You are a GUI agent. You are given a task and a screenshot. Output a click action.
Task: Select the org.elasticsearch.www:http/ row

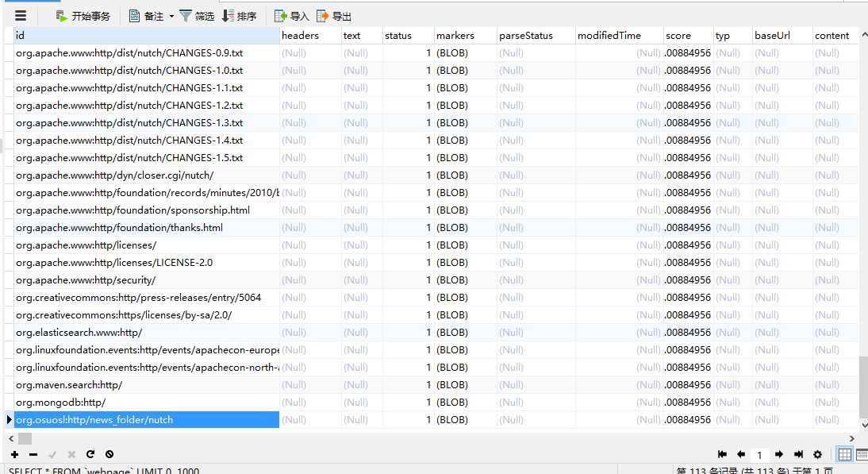[x=147, y=332]
